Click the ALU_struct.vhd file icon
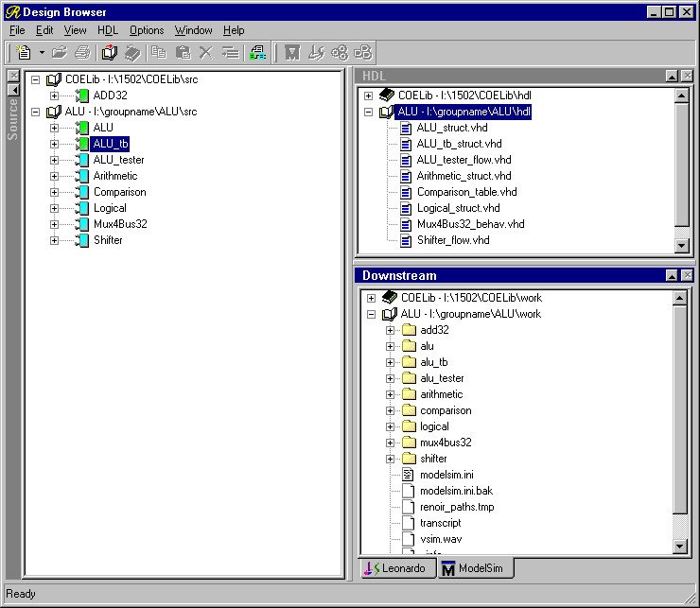Viewport: 700px width, 608px height. click(x=406, y=128)
